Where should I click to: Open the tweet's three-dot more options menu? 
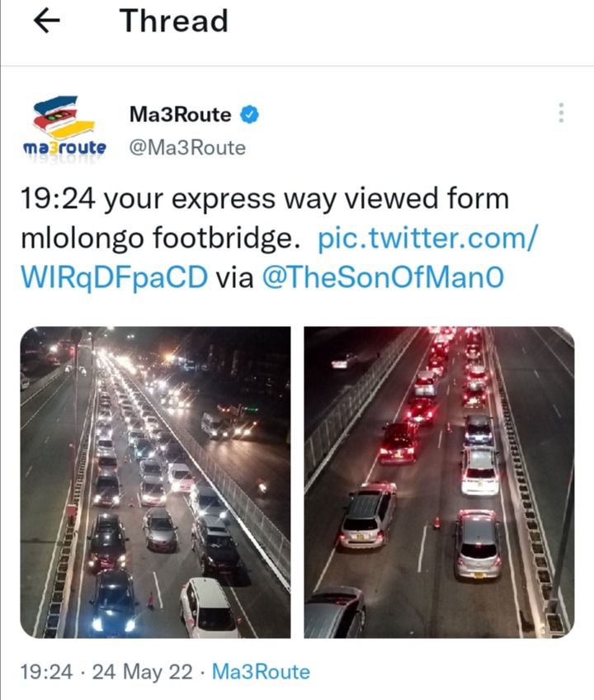coord(561,113)
